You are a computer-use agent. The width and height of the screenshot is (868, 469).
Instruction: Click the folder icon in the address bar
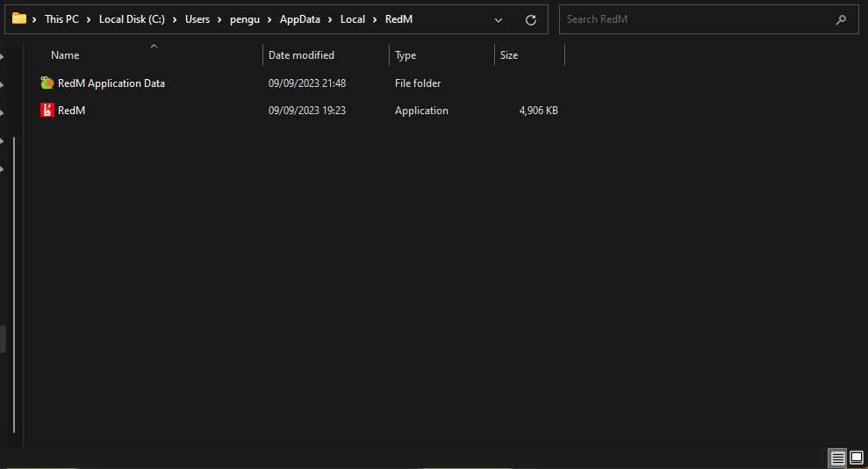click(x=19, y=18)
